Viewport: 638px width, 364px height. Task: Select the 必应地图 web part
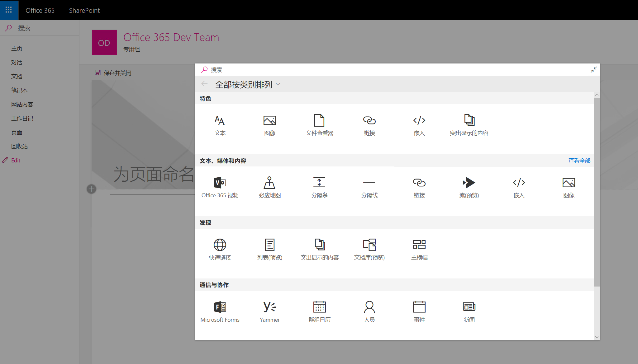point(270,187)
